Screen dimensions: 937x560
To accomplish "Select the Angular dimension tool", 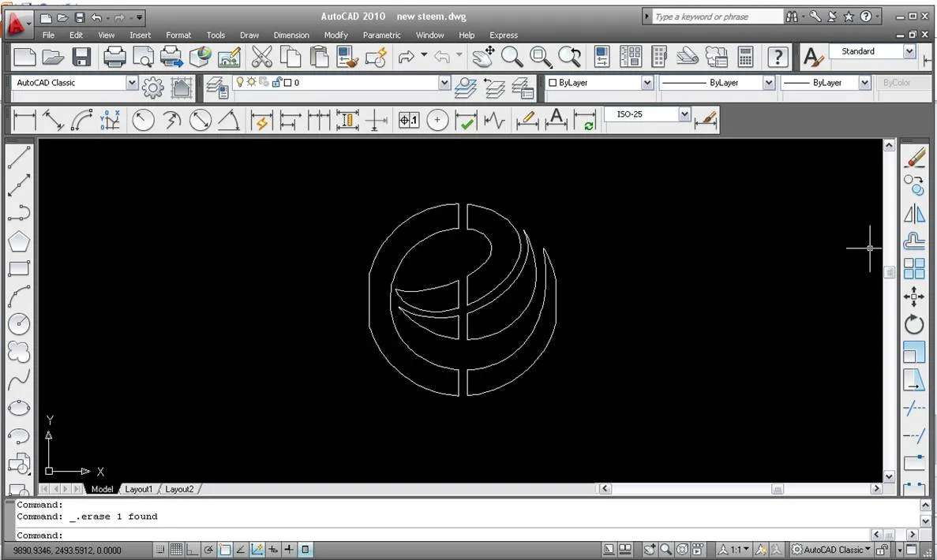I will click(x=229, y=120).
